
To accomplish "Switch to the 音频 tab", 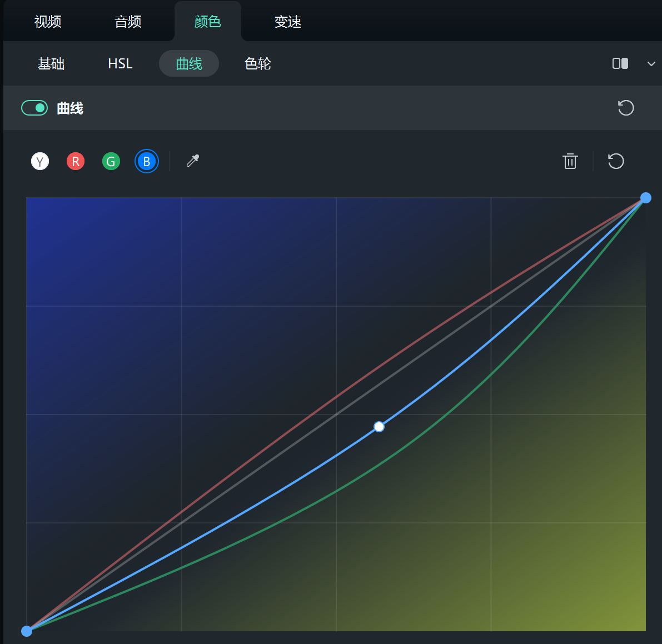I will point(128,22).
